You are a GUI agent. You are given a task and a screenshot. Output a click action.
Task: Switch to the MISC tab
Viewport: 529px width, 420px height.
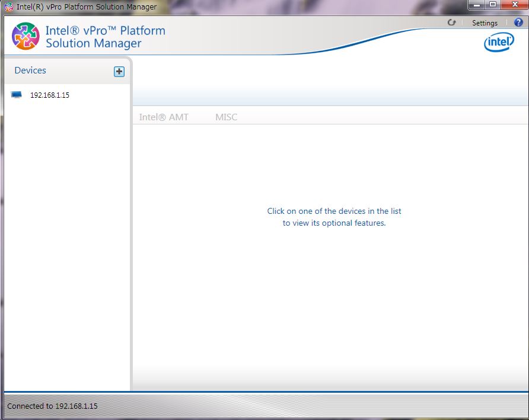pyautogui.click(x=226, y=117)
